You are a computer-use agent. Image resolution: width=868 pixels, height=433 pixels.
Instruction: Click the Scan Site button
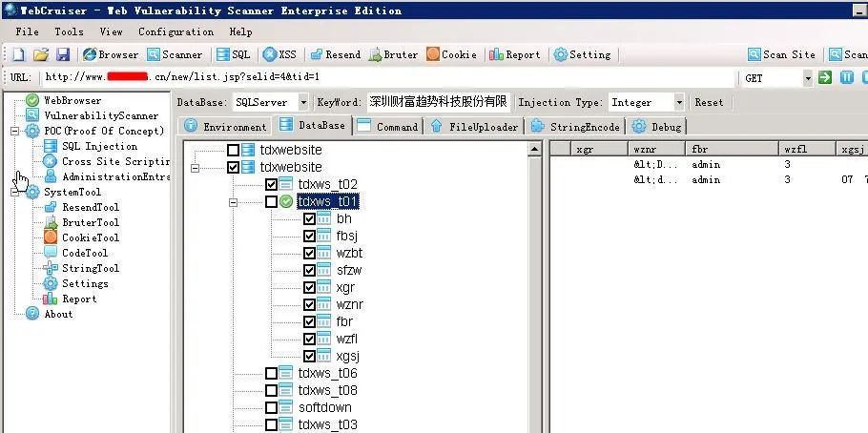(x=781, y=54)
